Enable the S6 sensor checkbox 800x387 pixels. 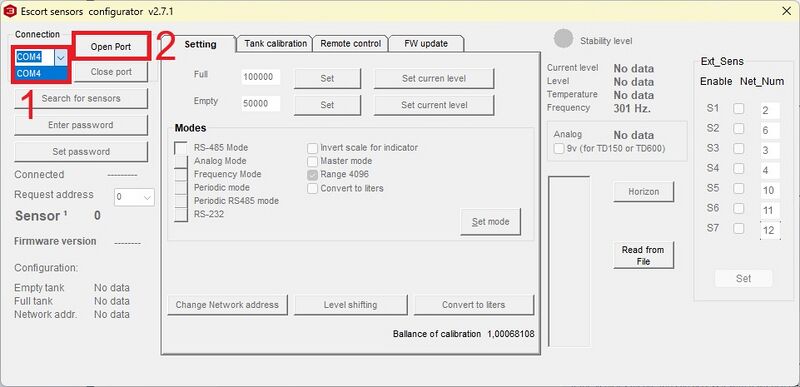click(x=738, y=208)
